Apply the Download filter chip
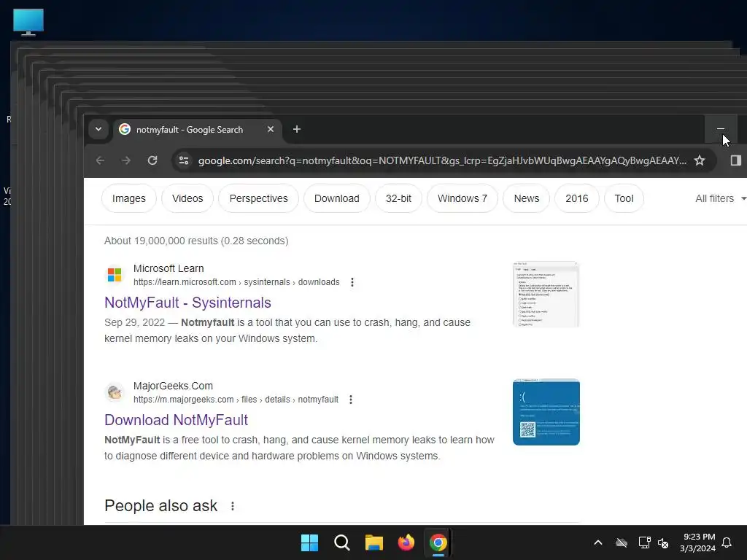Image resolution: width=747 pixels, height=560 pixels. coord(337,198)
